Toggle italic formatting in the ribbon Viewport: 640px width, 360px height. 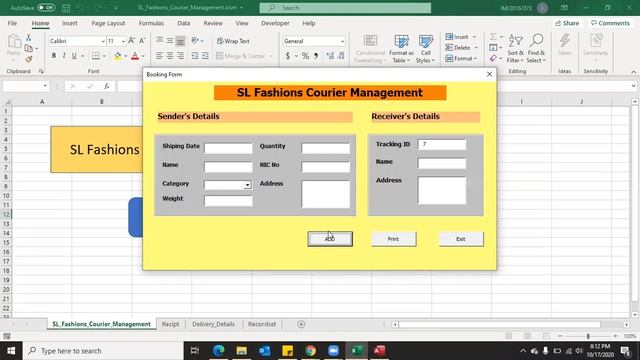pos(64,56)
